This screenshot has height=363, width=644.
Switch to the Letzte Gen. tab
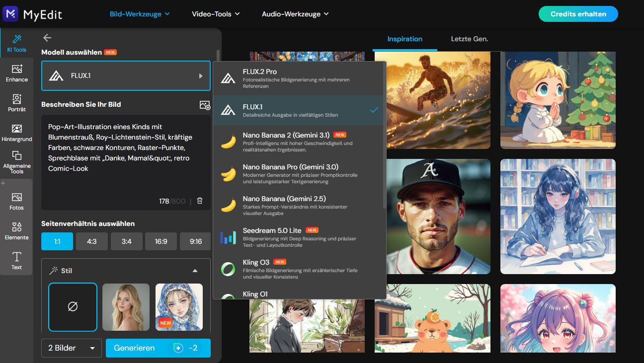pyautogui.click(x=470, y=39)
